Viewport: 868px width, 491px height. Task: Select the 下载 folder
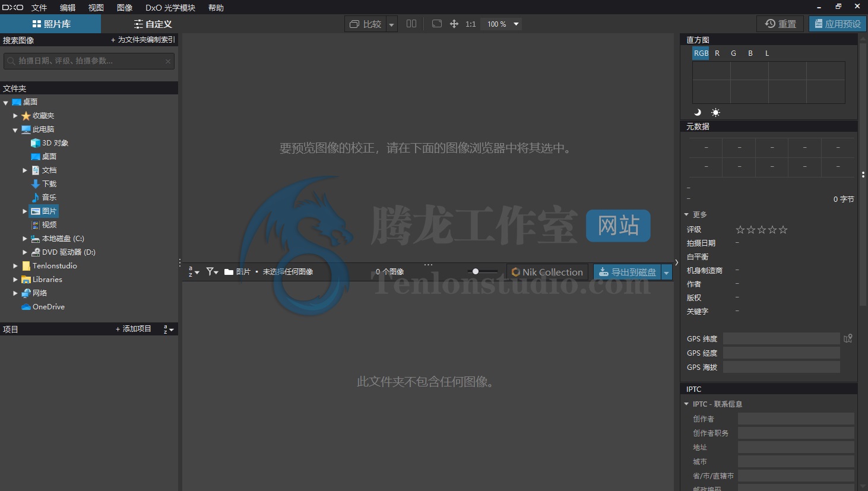[x=44, y=184]
